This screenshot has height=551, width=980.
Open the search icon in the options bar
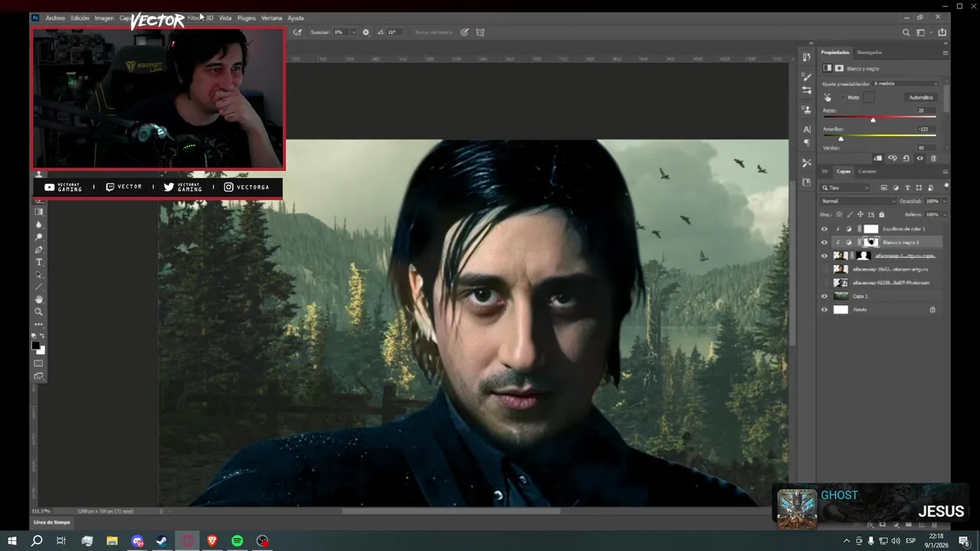[906, 32]
